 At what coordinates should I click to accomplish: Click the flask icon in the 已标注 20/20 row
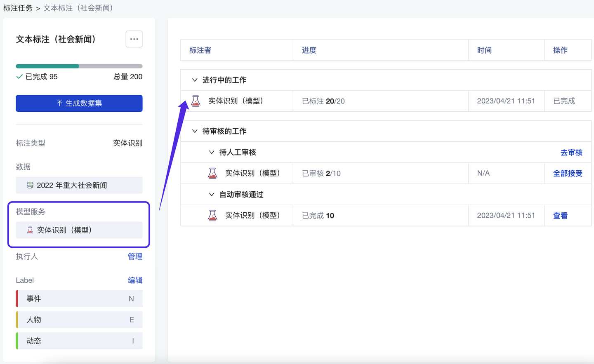click(196, 101)
